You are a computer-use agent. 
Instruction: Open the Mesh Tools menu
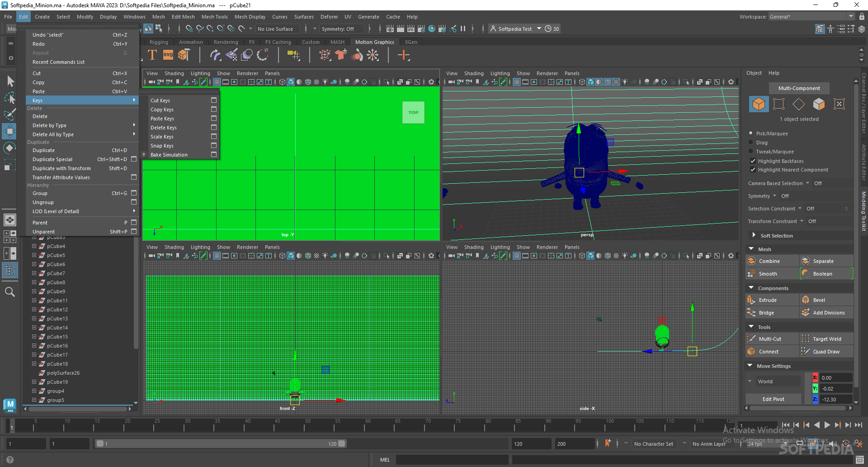(x=215, y=17)
